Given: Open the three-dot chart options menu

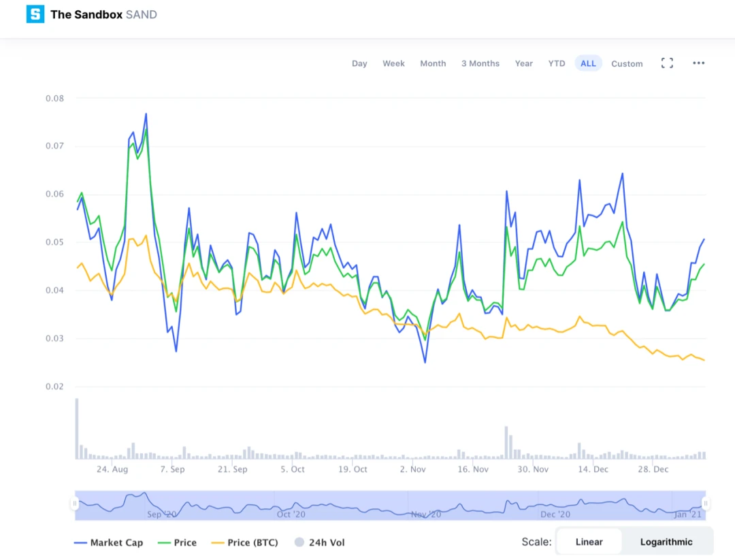Looking at the screenshot, I should pos(698,63).
